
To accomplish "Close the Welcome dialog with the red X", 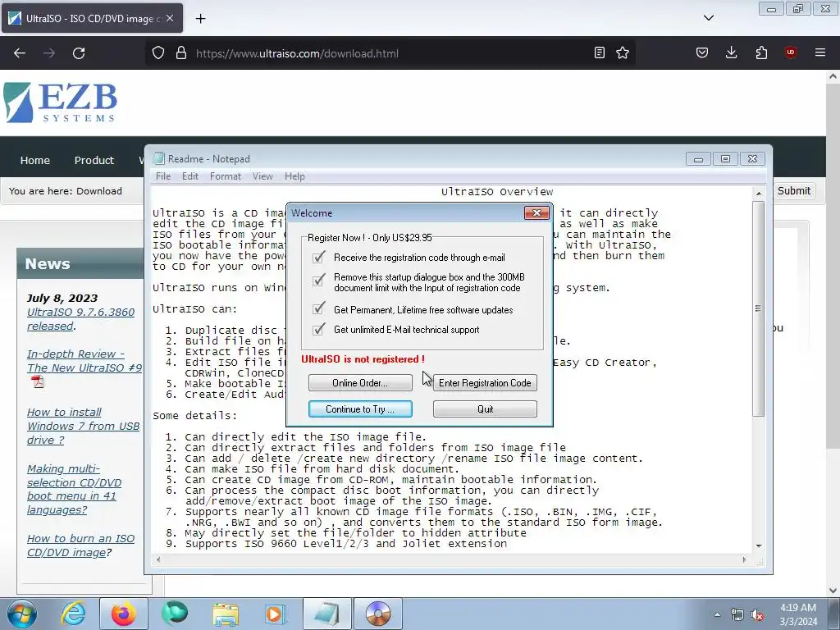I will pyautogui.click(x=536, y=213).
